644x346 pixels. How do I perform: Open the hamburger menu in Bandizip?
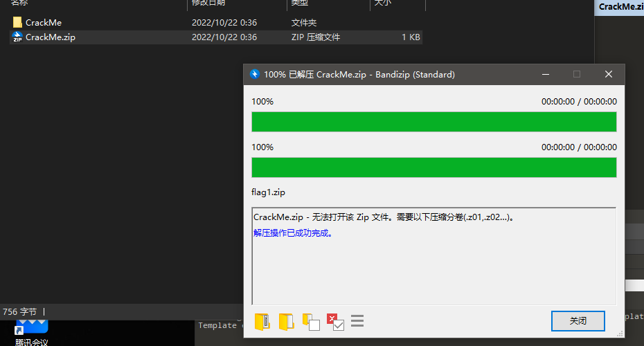(x=357, y=321)
